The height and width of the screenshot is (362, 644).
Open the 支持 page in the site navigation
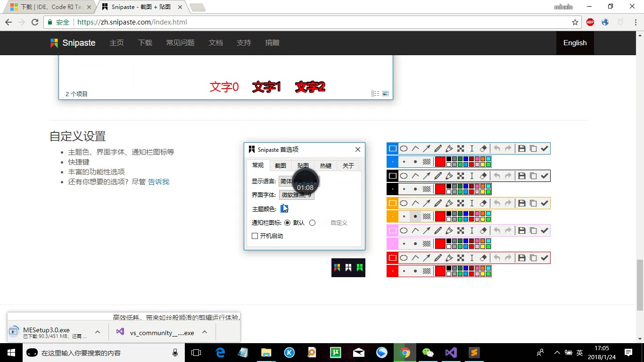coord(244,42)
